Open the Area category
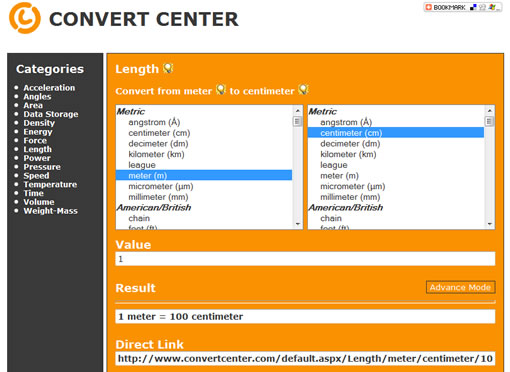The image size is (510, 372). tap(33, 105)
